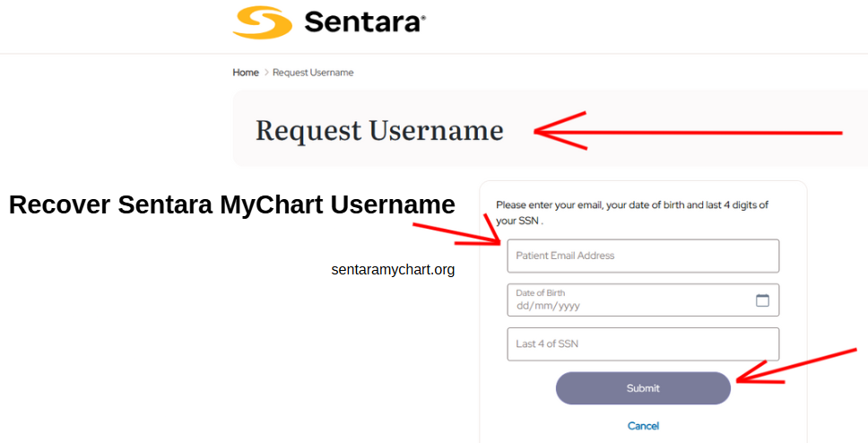Click the Date of Birth label text
868x443 pixels.
point(541,293)
